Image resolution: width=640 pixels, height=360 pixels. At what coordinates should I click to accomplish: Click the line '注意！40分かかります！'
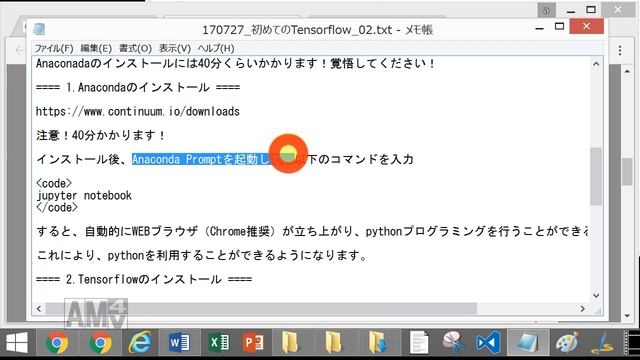point(100,135)
